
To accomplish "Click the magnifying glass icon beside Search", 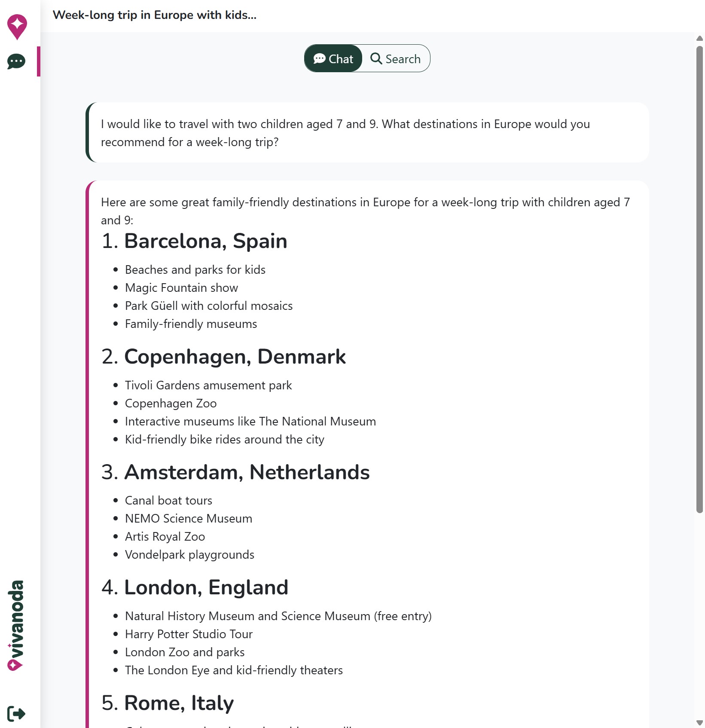I will [x=377, y=58].
